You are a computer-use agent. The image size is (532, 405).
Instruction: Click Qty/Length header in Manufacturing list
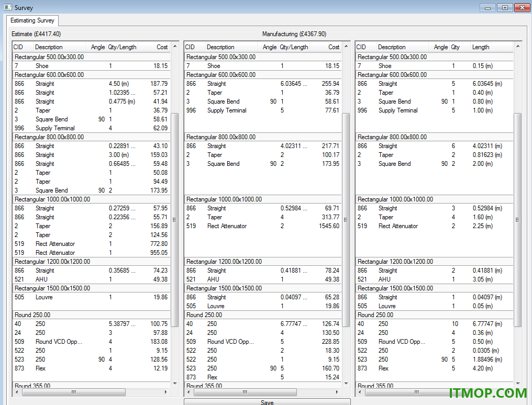(294, 47)
